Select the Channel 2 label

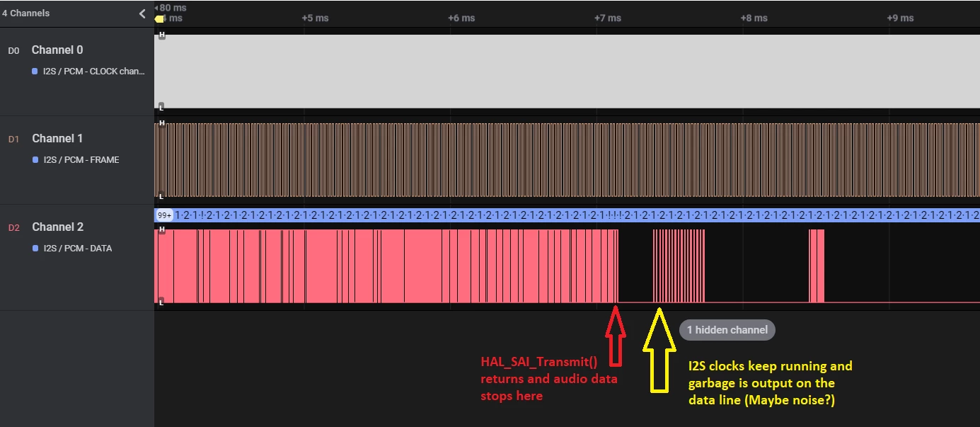57,227
